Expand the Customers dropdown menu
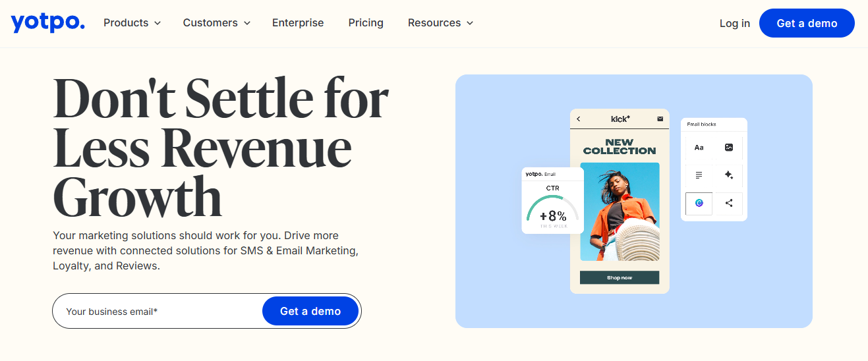This screenshot has height=361, width=868. pos(216,23)
